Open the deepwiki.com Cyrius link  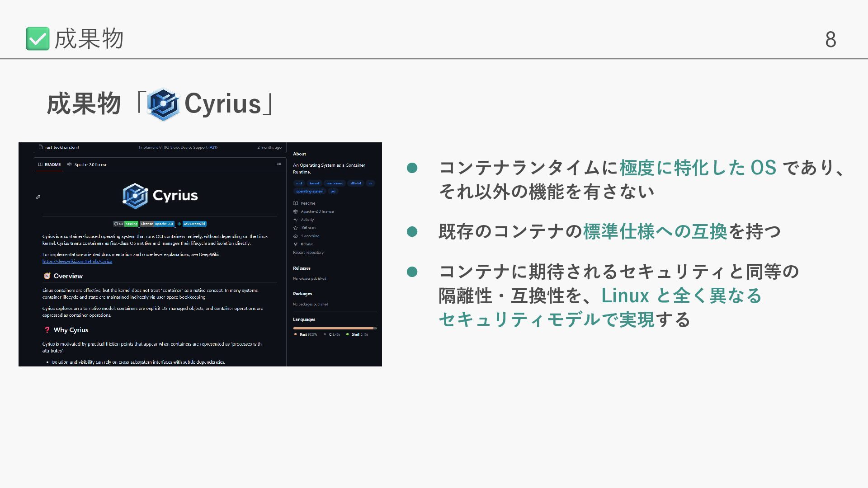click(x=77, y=261)
